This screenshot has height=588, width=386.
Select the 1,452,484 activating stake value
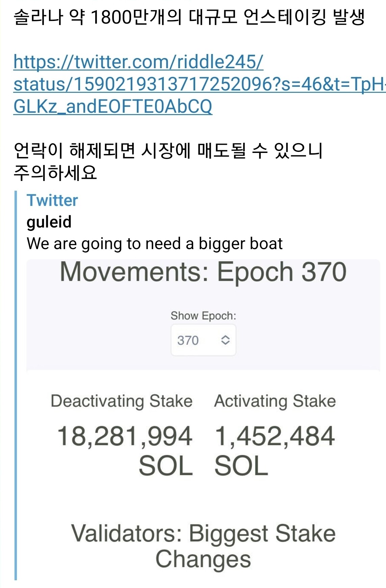275,436
